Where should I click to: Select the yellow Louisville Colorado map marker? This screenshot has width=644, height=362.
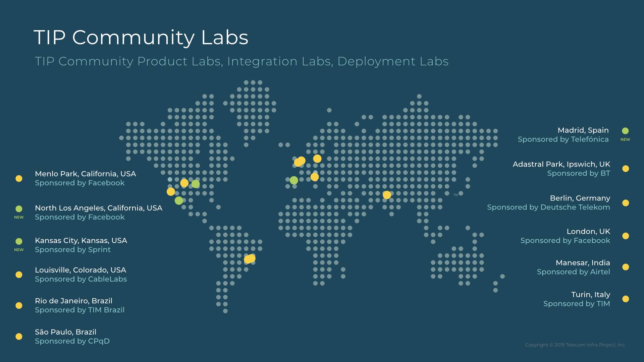[184, 183]
